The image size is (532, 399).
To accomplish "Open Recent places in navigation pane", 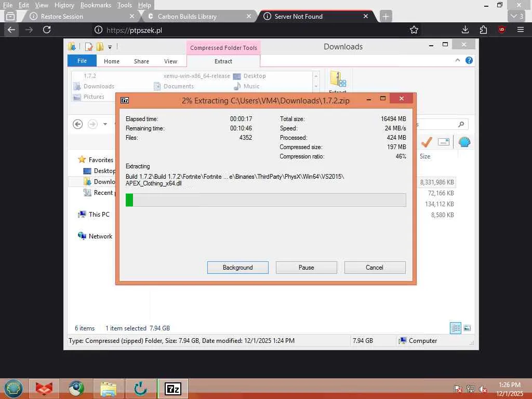I will (99, 192).
